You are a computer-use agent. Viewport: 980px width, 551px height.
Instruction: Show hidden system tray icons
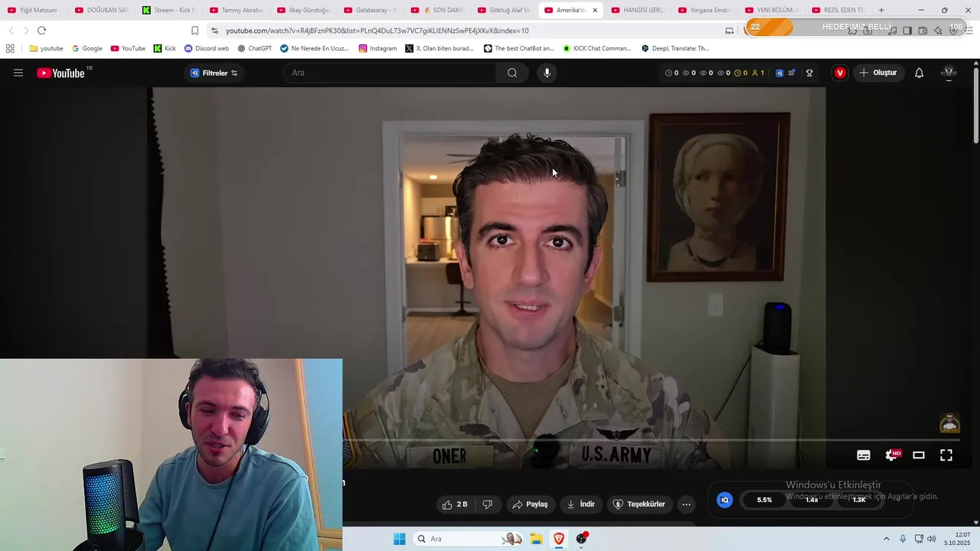coord(887,539)
